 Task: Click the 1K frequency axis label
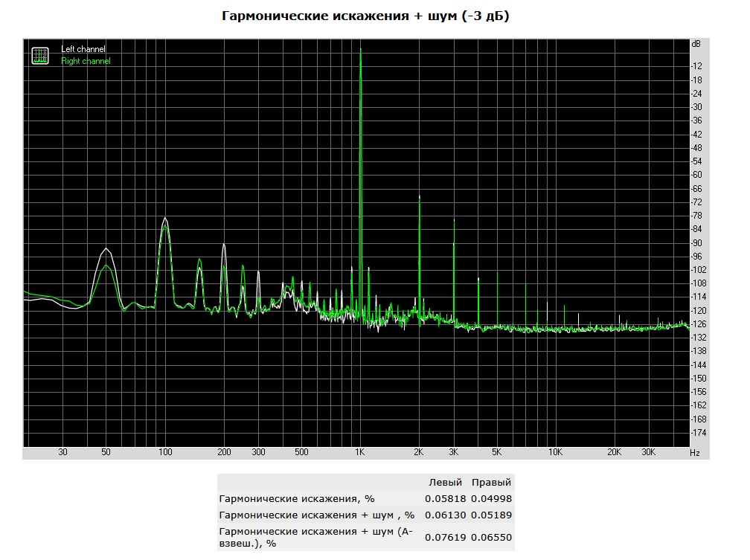[x=359, y=452]
